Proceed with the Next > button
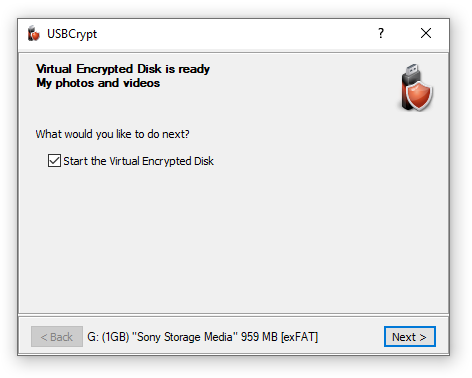This screenshot has width=472, height=378. (410, 337)
